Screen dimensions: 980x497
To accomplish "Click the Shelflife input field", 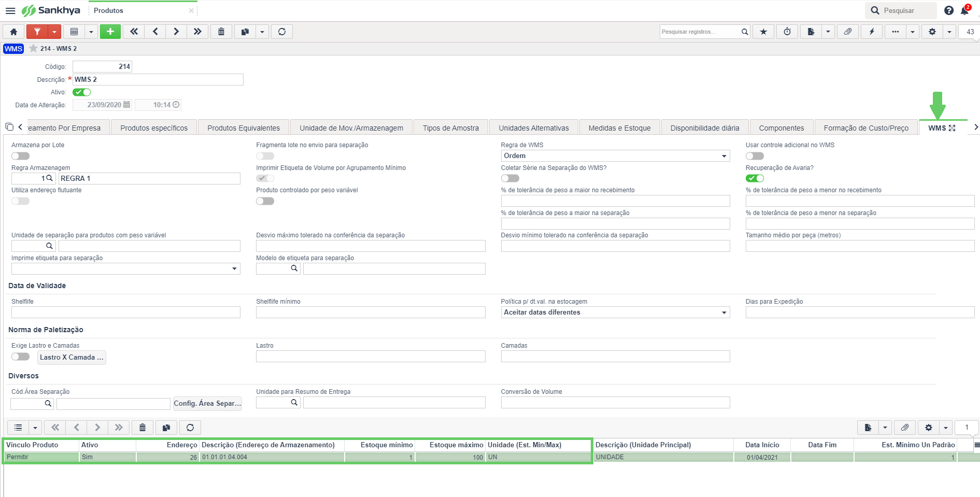I will pos(126,313).
